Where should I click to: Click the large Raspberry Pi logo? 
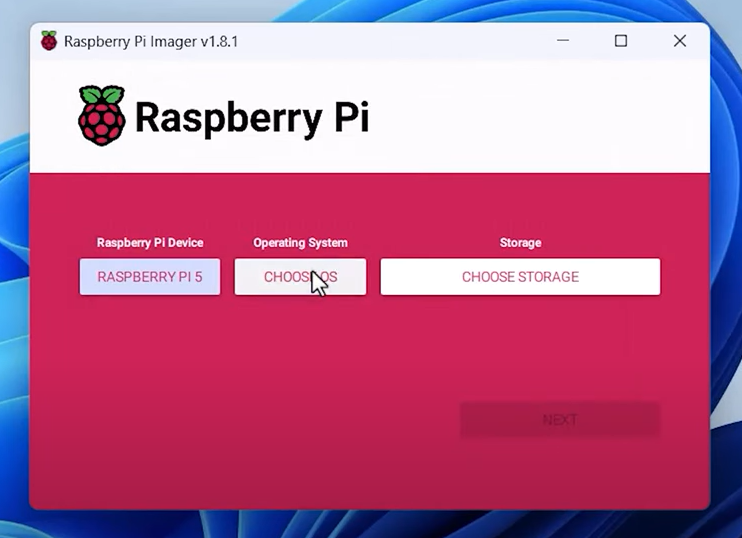pyautogui.click(x=102, y=115)
